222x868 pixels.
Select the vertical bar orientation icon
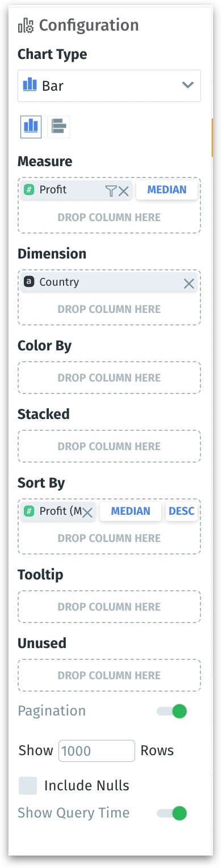[x=31, y=126]
